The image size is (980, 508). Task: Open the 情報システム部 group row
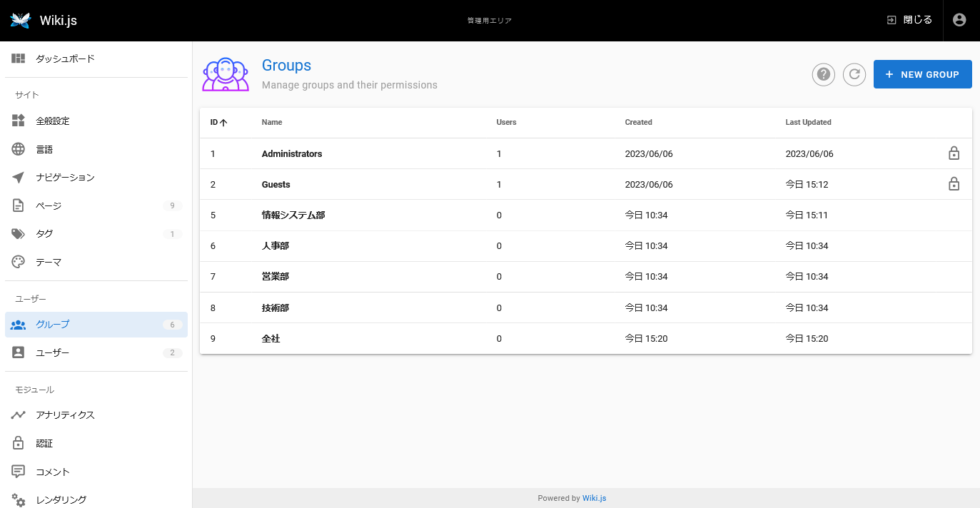(x=293, y=215)
